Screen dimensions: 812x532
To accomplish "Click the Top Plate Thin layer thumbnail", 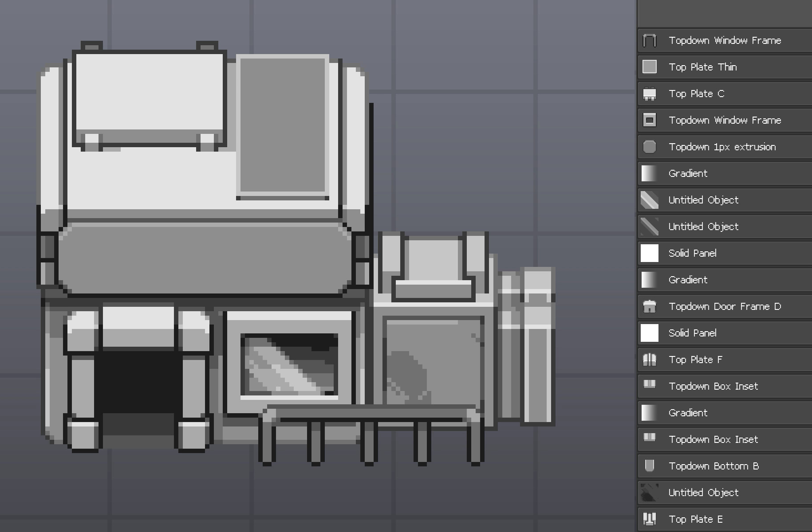I will tap(650, 67).
